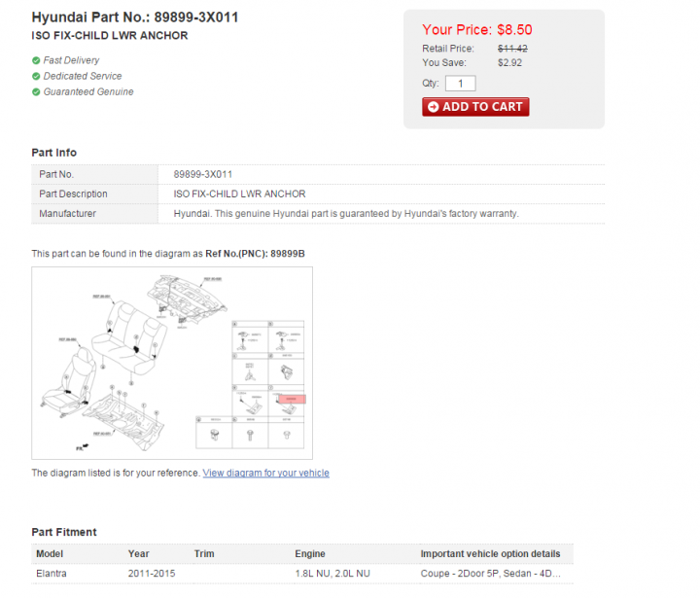Click the Hyundai Part No. heading
Screen dimensions: 700x598
[135, 18]
